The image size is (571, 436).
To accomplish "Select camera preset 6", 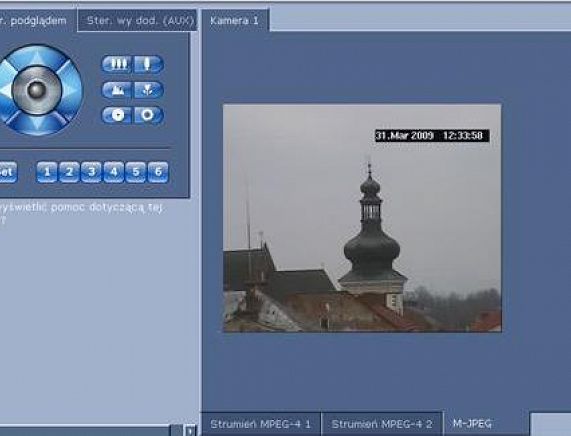I will (158, 172).
